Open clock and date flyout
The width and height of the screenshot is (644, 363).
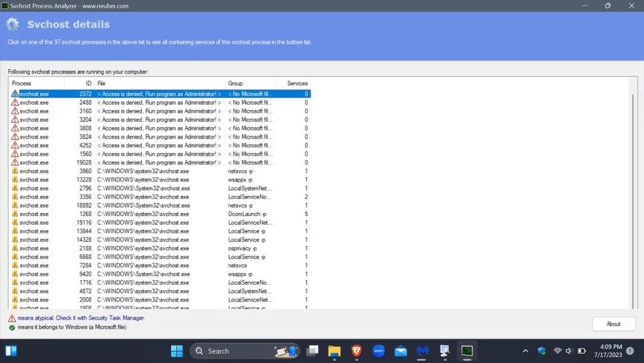tap(608, 351)
